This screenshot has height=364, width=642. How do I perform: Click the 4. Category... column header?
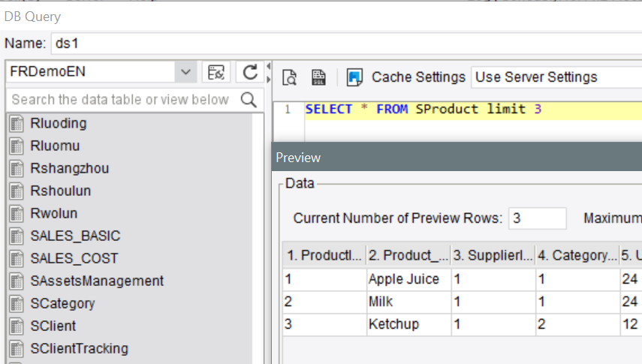577,255
